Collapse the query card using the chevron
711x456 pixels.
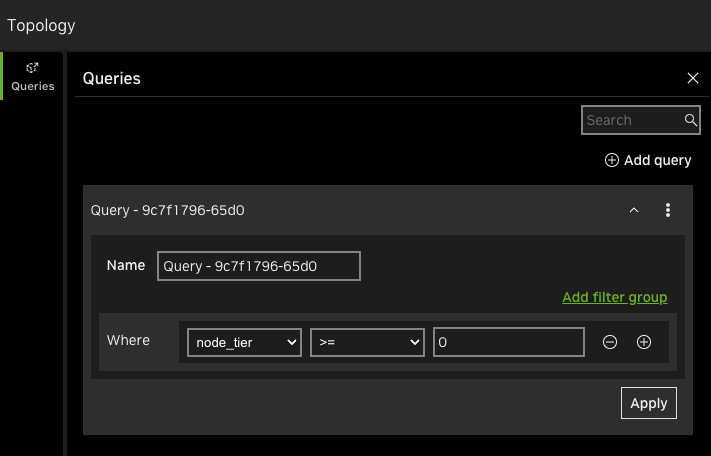(x=634, y=210)
